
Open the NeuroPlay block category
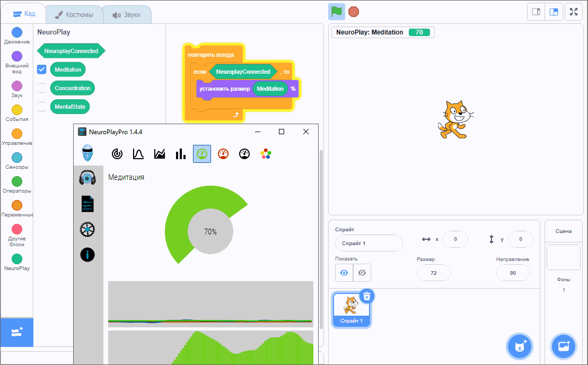tap(17, 262)
